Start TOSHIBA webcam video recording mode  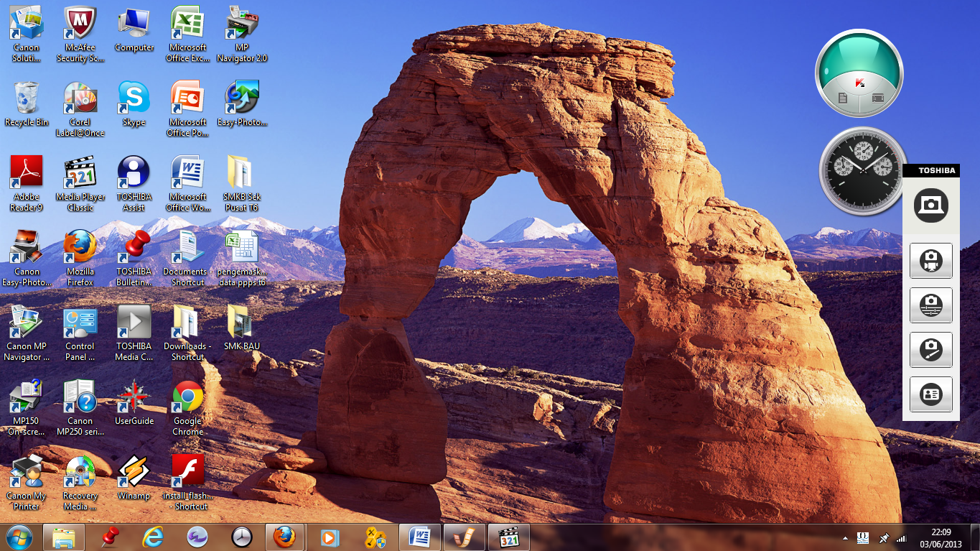pos(931,261)
